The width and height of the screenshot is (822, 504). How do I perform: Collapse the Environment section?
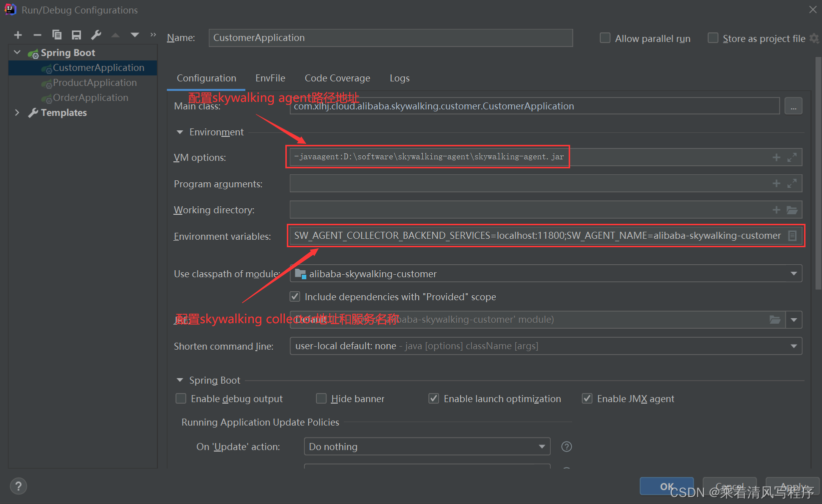click(180, 132)
